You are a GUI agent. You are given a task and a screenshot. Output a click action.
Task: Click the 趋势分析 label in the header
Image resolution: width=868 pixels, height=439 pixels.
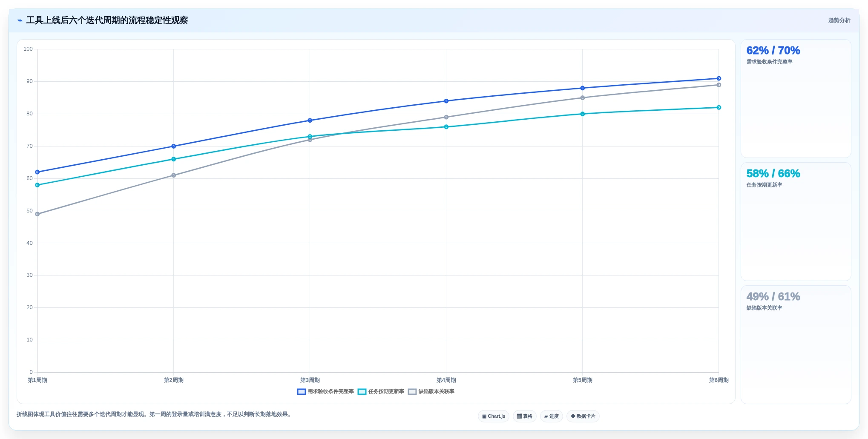point(839,20)
